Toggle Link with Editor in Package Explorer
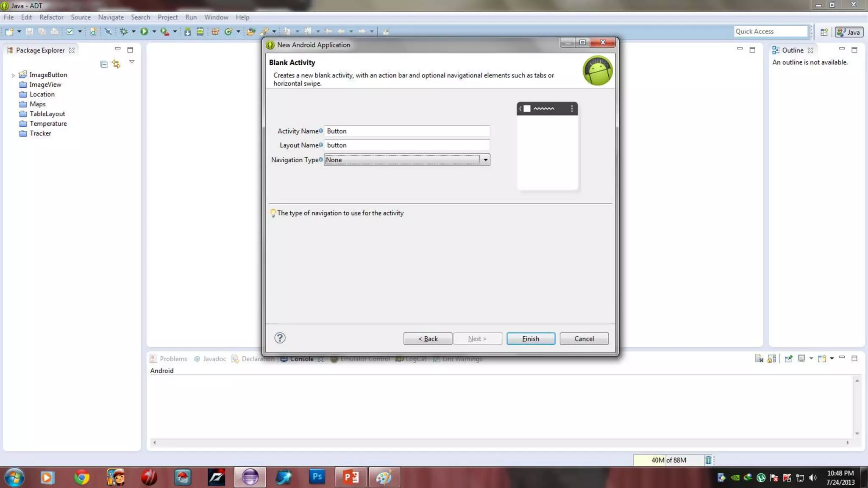This screenshot has height=488, width=868. (x=116, y=64)
